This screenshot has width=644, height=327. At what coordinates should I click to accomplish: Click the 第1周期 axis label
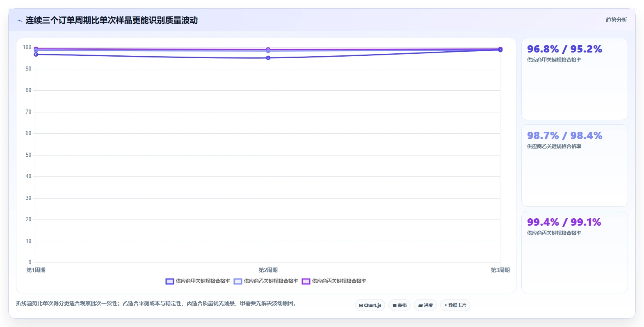[x=36, y=270]
